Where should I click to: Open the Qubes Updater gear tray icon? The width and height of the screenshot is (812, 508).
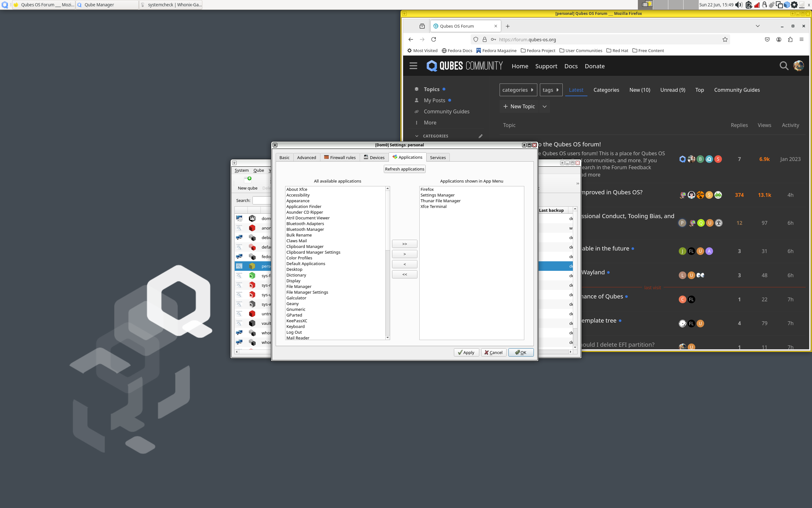[x=794, y=5]
